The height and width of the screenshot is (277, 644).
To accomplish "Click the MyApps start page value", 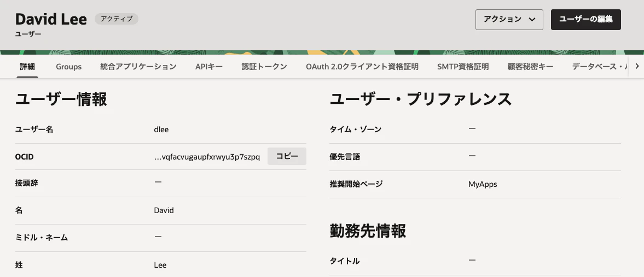I will [x=483, y=184].
